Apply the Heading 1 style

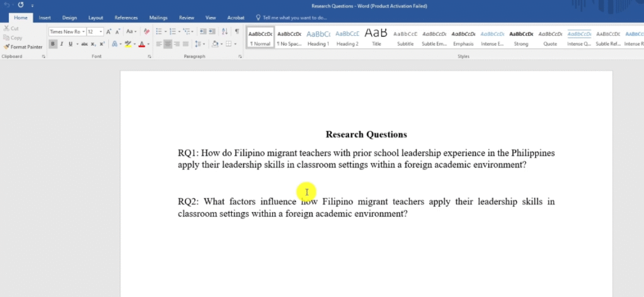pos(318,38)
